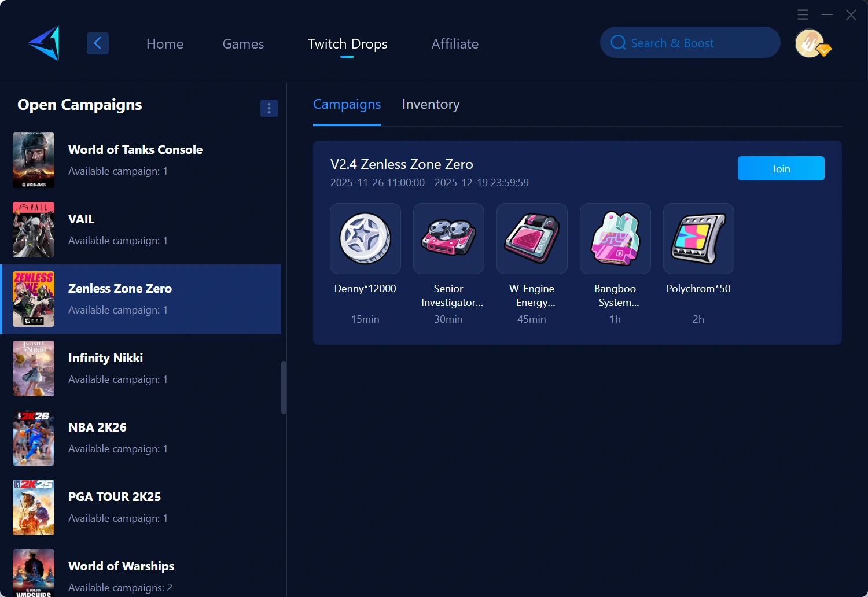Select the Polychrom*50 film reward icon
Viewport: 868px width, 597px height.
tap(698, 238)
